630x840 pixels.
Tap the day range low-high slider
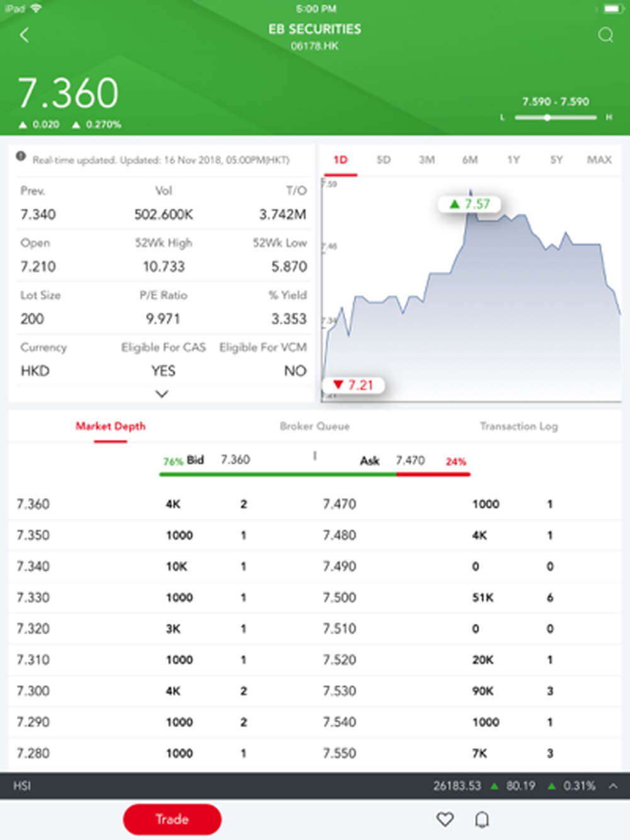tap(555, 118)
